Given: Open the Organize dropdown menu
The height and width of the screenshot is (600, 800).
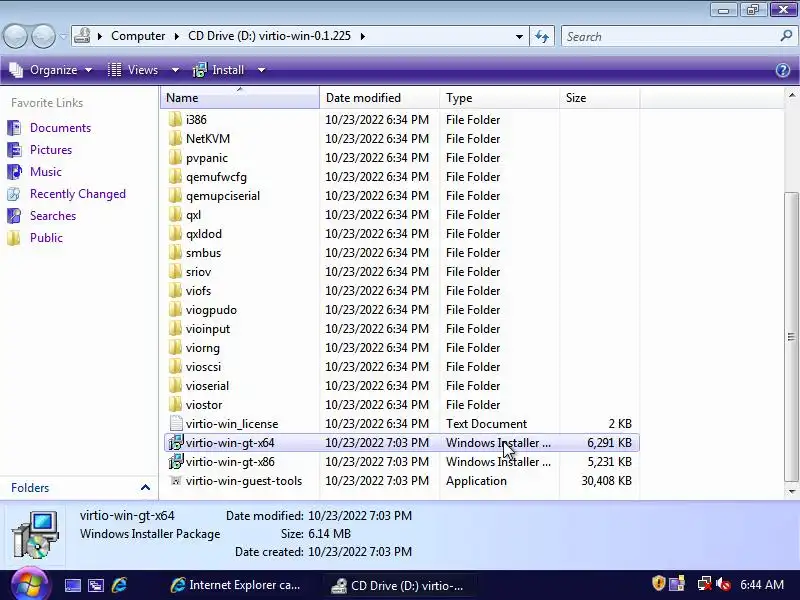Looking at the screenshot, I should click(x=51, y=70).
